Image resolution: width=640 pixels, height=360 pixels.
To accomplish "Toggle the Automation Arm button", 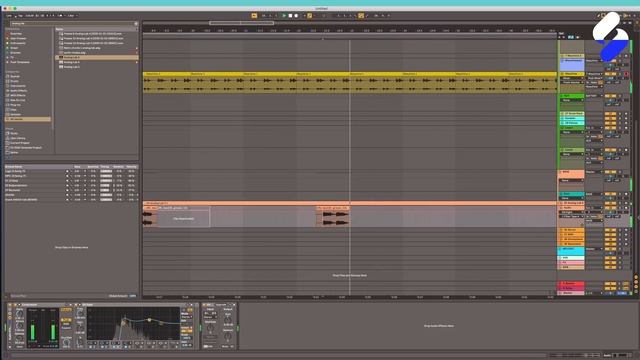I will pyautogui.click(x=309, y=16).
